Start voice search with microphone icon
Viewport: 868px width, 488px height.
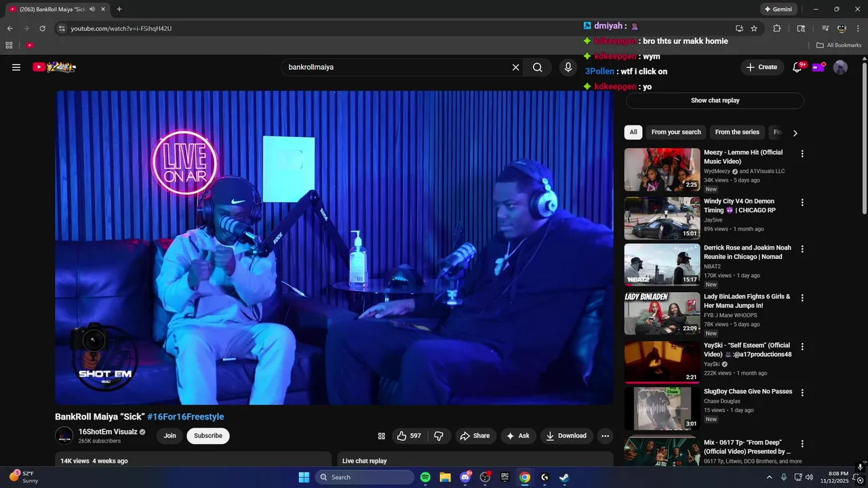(x=568, y=67)
